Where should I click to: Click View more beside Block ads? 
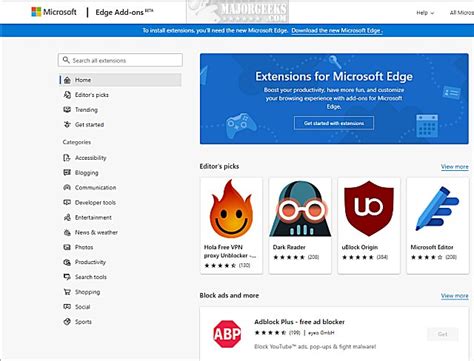click(455, 296)
